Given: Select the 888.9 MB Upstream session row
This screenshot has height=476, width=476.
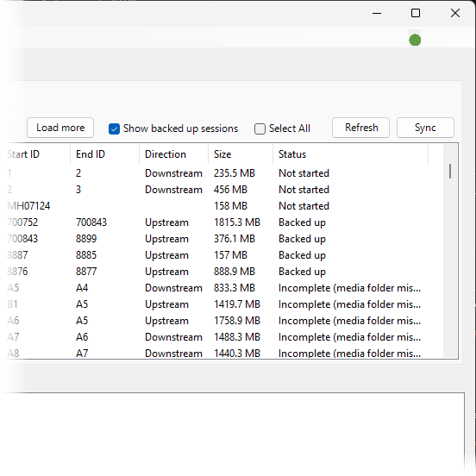Looking at the screenshot, I should 223,272.
